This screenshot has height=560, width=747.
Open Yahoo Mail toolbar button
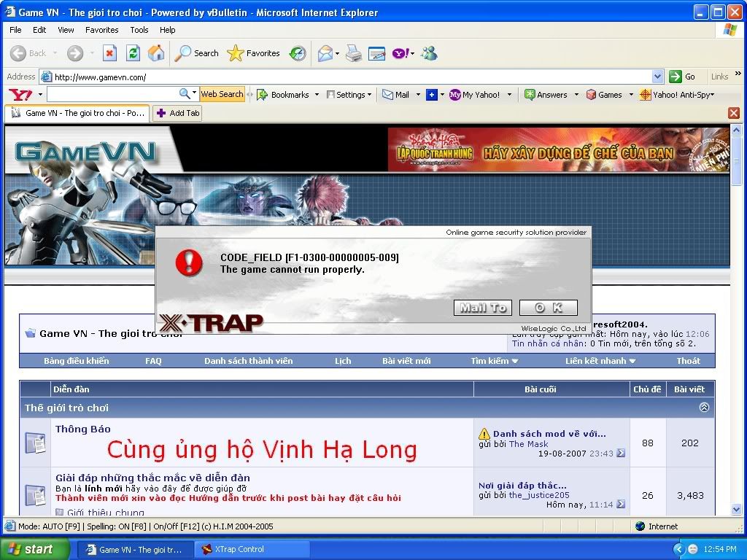click(x=396, y=95)
